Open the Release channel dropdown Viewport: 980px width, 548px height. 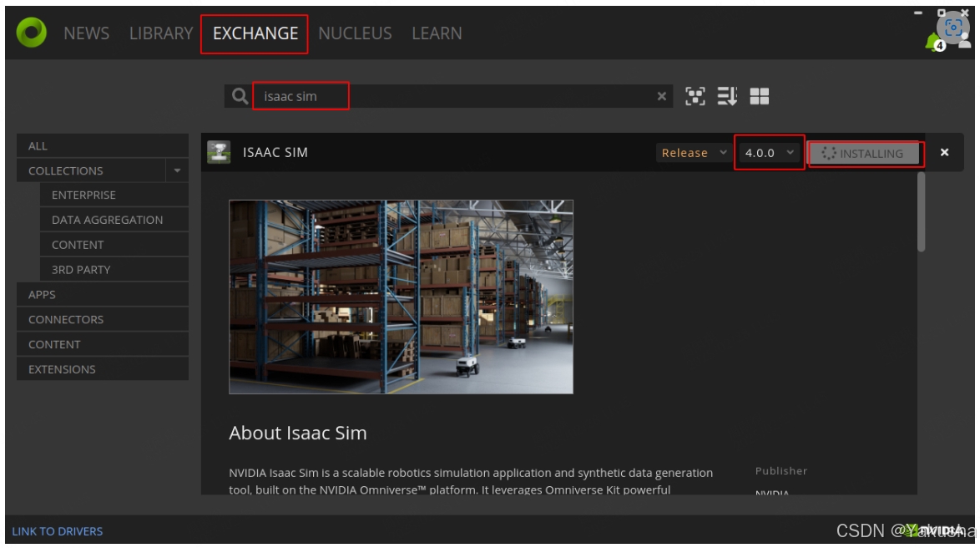coord(694,153)
